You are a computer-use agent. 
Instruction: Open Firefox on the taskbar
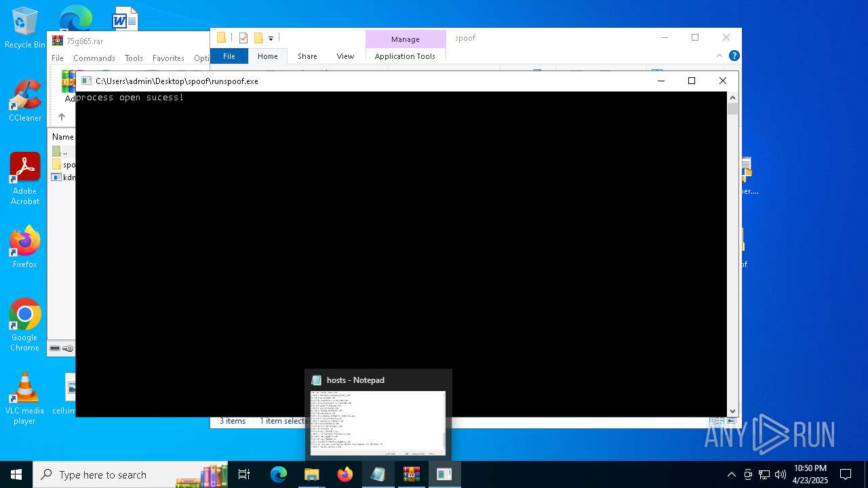pos(345,474)
